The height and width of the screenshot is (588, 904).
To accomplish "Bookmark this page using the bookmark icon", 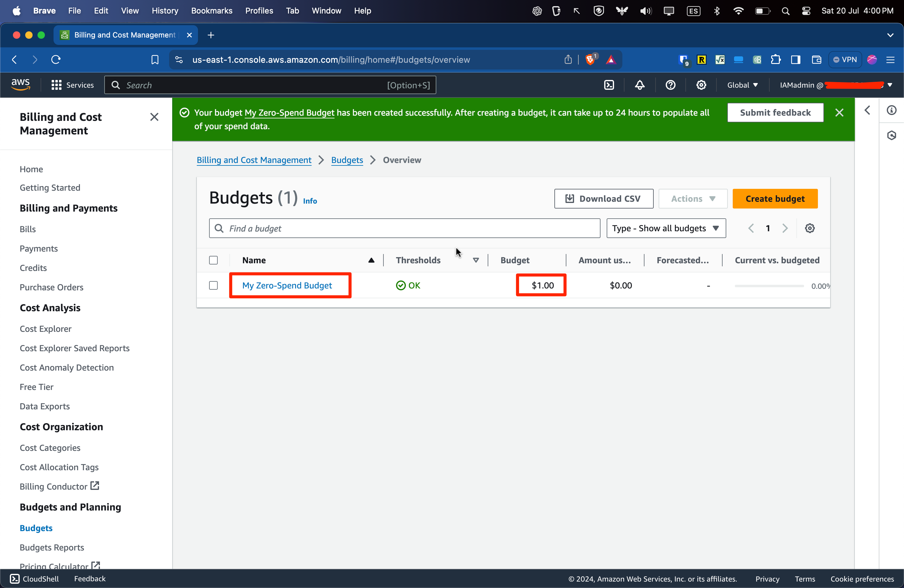I will coord(155,60).
